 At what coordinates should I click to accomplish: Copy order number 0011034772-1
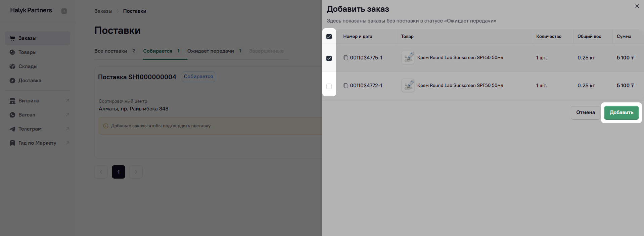[x=346, y=86]
